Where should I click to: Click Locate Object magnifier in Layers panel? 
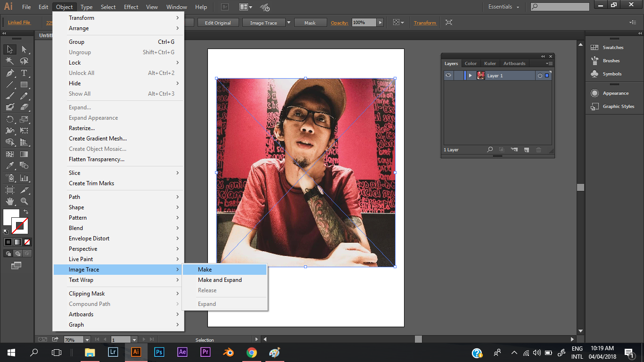[490, 150]
